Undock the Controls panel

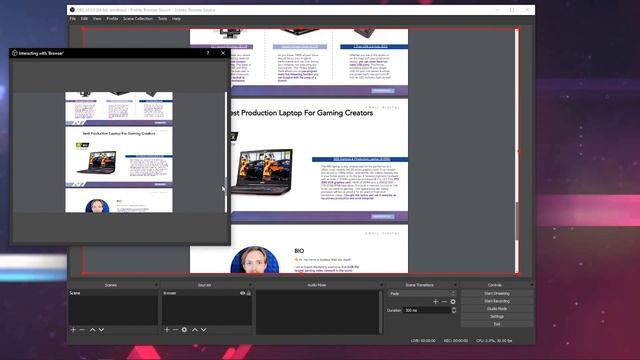[531, 285]
